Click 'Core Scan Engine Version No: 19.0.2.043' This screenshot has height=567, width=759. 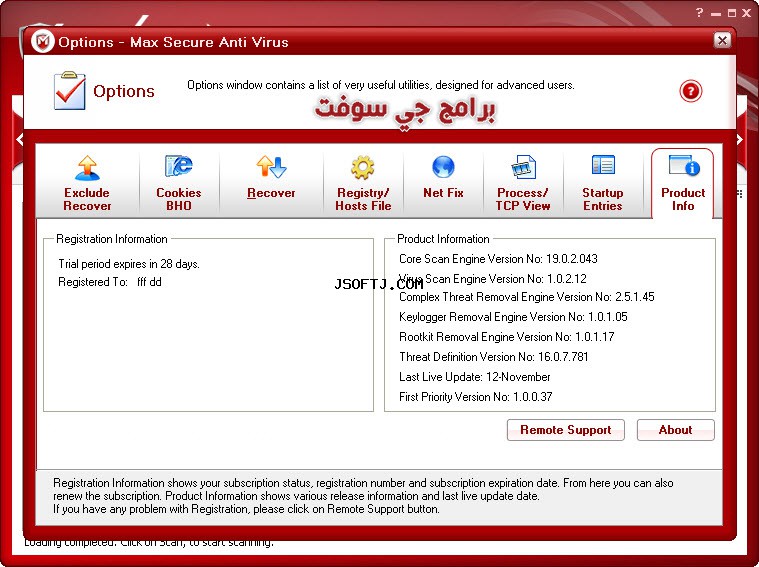498,259
